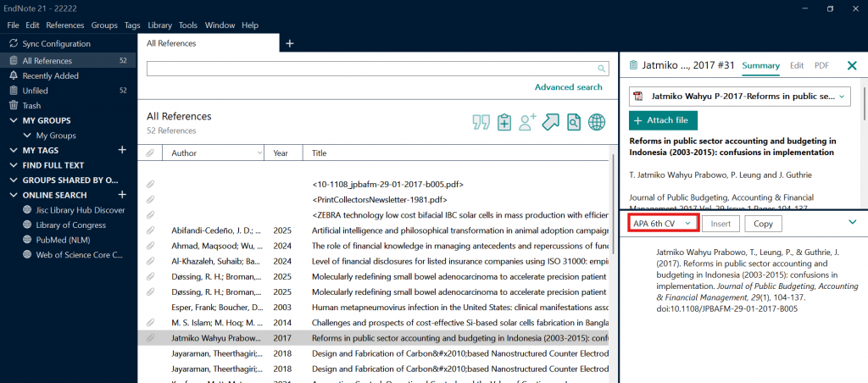868x383 pixels.
Task: Click the online search globe icon
Action: point(597,122)
